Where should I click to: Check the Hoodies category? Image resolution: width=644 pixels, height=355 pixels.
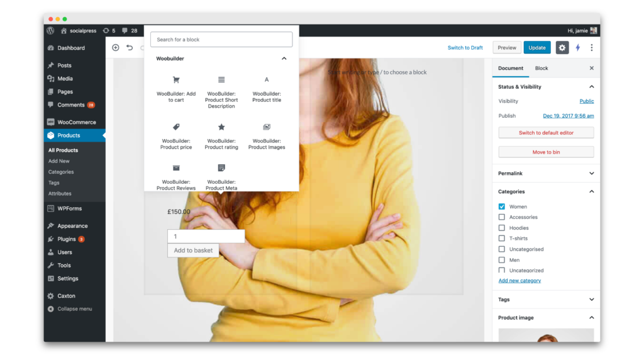(x=501, y=228)
